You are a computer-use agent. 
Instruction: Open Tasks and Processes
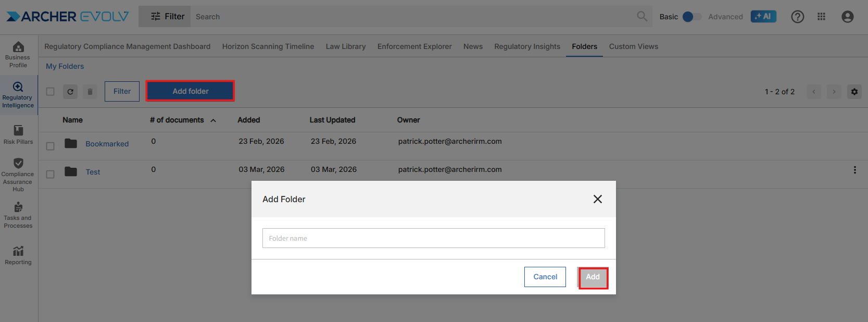[18, 215]
